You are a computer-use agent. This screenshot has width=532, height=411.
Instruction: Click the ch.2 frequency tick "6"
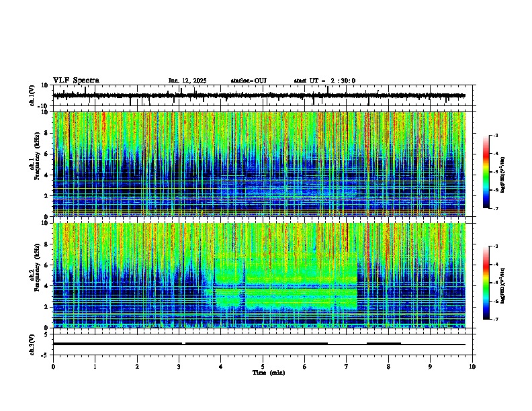[46, 265]
